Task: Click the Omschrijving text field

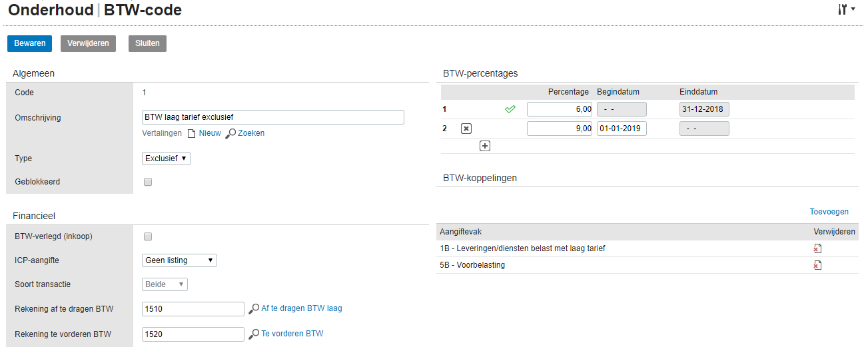Action: (x=273, y=117)
